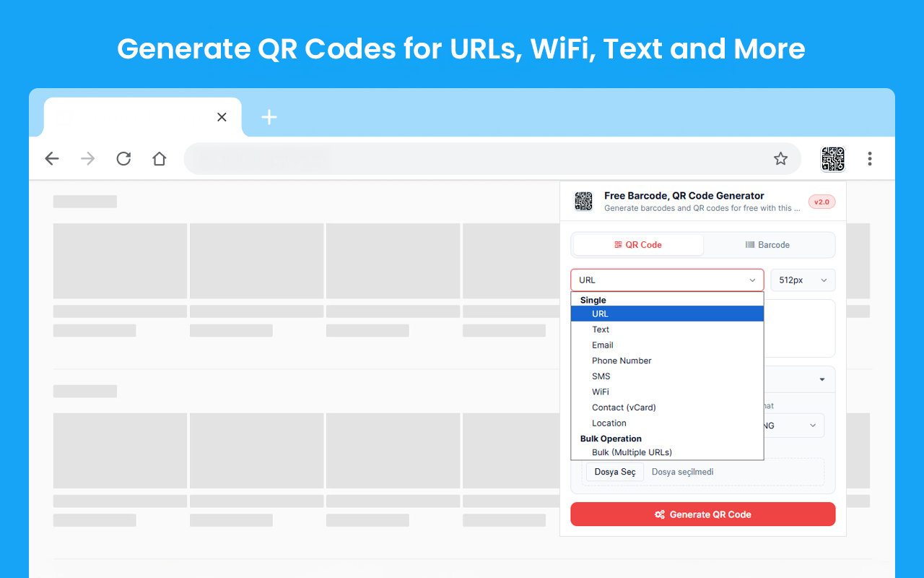Switch to the Barcode tab

pyautogui.click(x=767, y=245)
